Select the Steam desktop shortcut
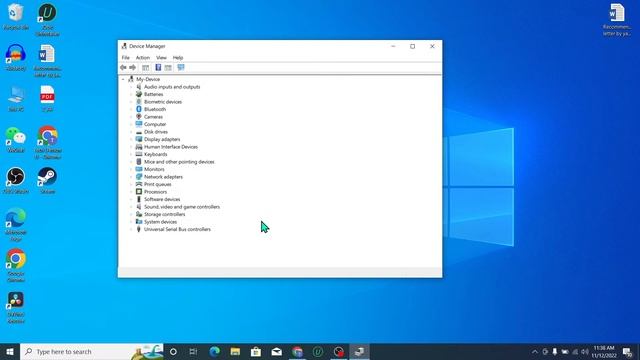640x360 pixels. point(47,180)
